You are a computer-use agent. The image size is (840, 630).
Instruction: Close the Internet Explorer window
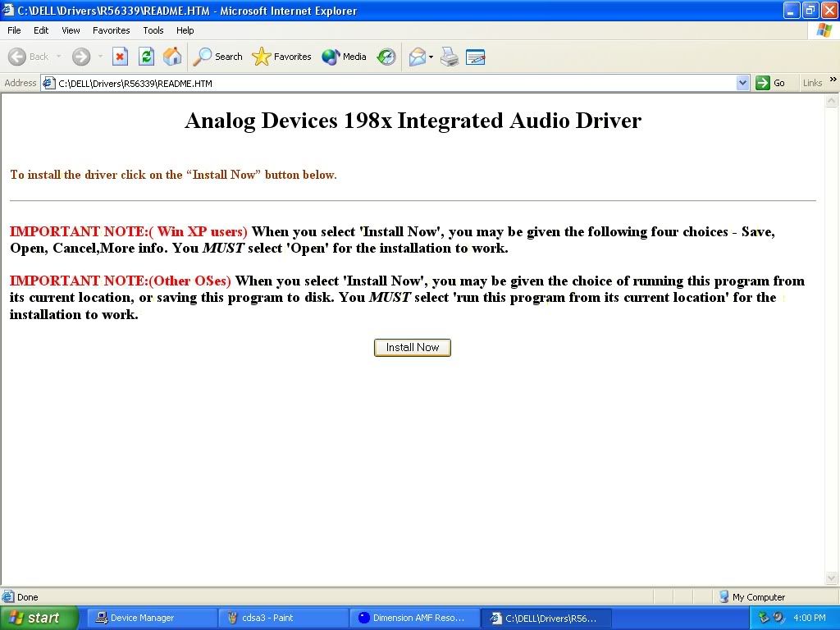[x=829, y=10]
